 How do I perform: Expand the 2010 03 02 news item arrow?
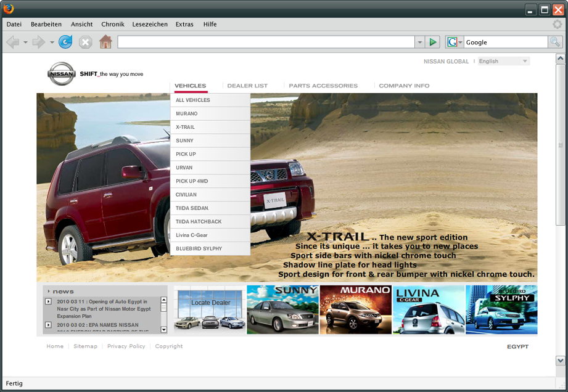(x=48, y=325)
